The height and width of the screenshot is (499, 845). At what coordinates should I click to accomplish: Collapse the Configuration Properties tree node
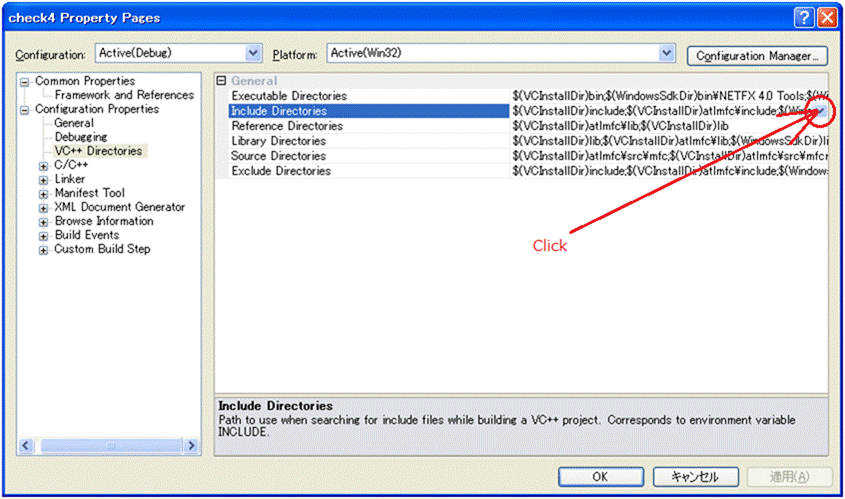coord(25,109)
